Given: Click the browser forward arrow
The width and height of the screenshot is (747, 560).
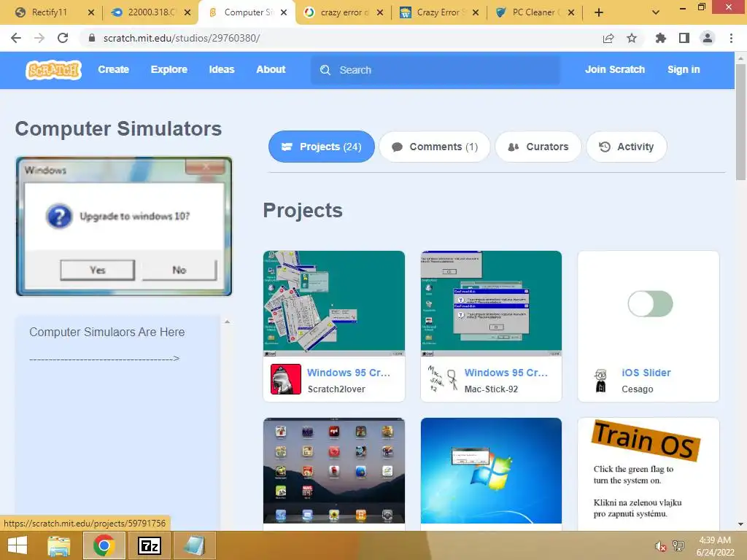Looking at the screenshot, I should tap(39, 38).
